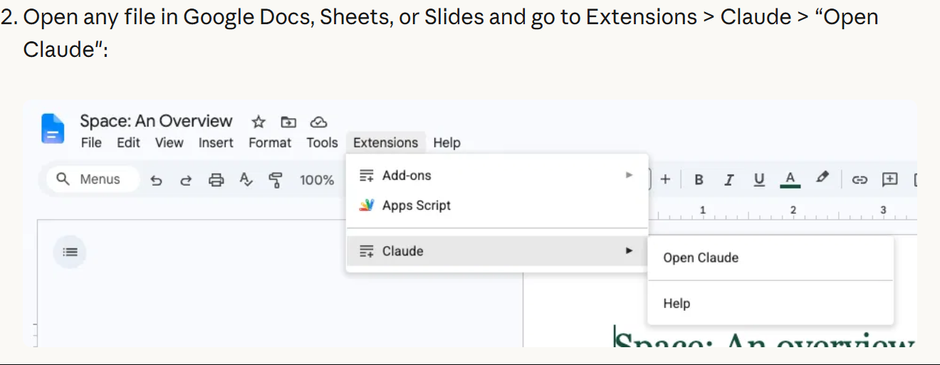Toggle underline formatting
Screen dimensions: 940x365
pos(760,180)
